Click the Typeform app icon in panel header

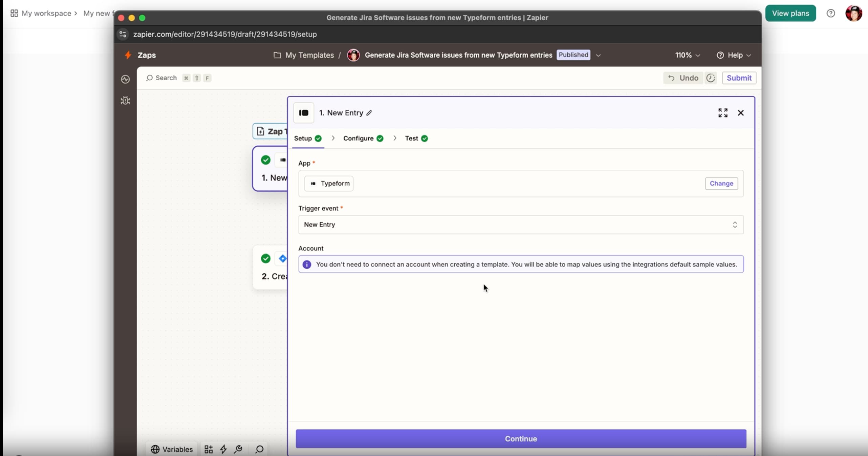[304, 113]
